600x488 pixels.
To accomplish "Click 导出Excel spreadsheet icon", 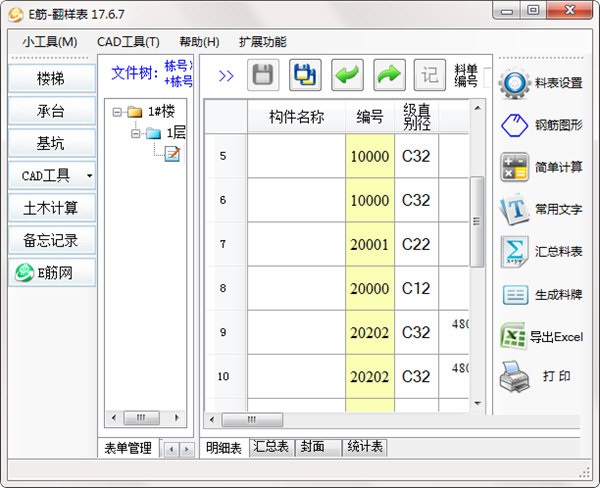I will point(513,336).
